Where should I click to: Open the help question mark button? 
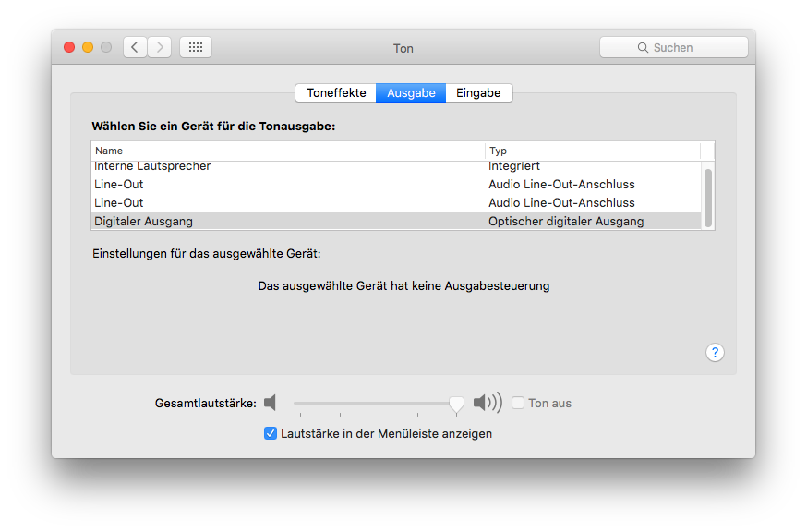716,352
